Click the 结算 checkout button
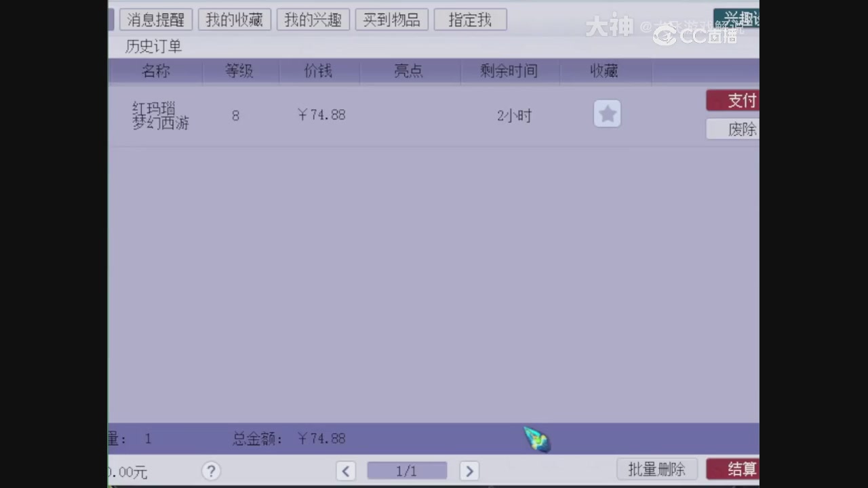 742,468
